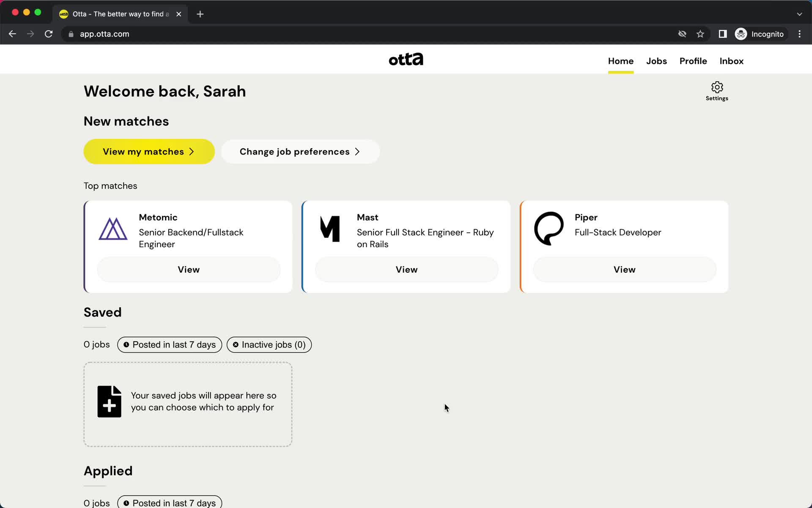
Task: Click Change job preferences link
Action: [300, 152]
